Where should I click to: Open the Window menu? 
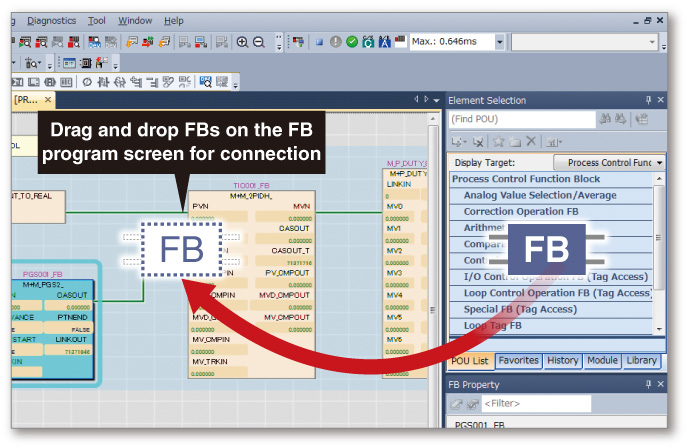point(135,20)
